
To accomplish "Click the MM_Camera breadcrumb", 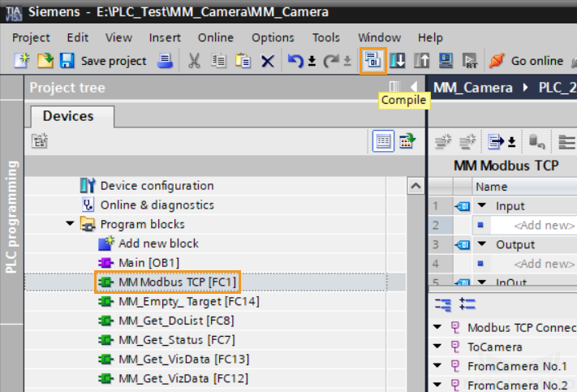I will pyautogui.click(x=473, y=88).
